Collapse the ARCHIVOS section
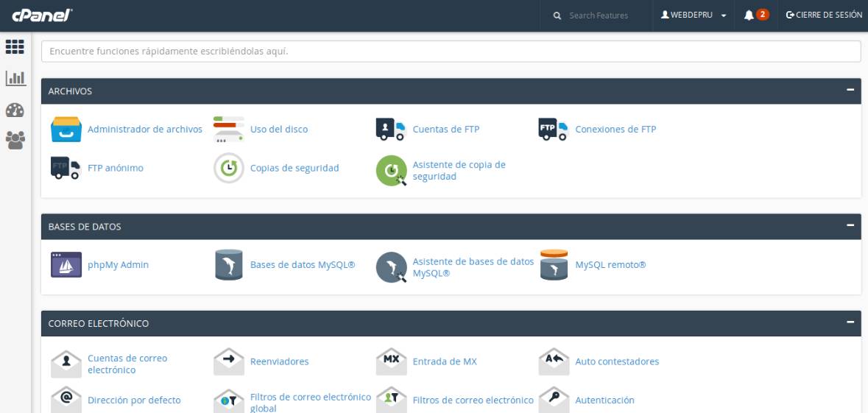Image resolution: width=868 pixels, height=413 pixels. 850,91
